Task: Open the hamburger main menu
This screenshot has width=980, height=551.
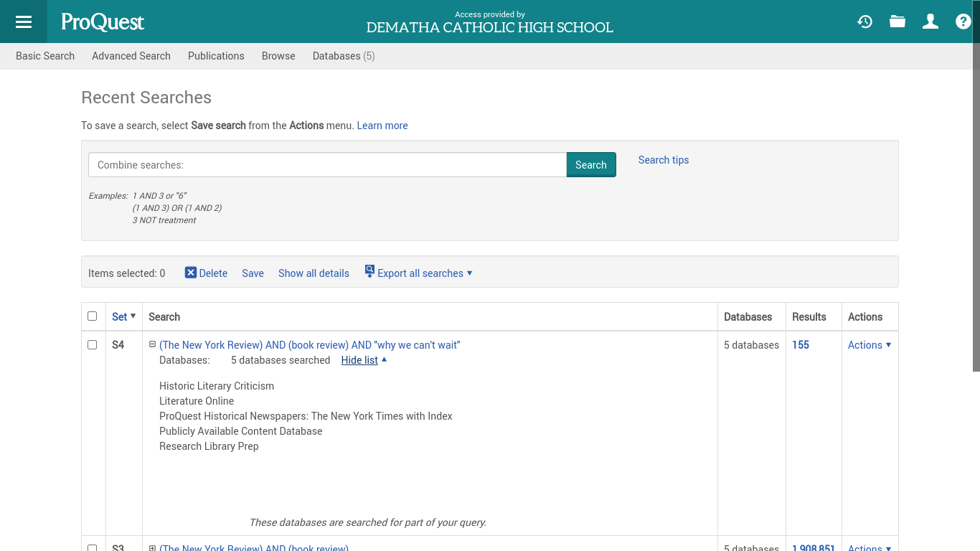Action: (24, 22)
